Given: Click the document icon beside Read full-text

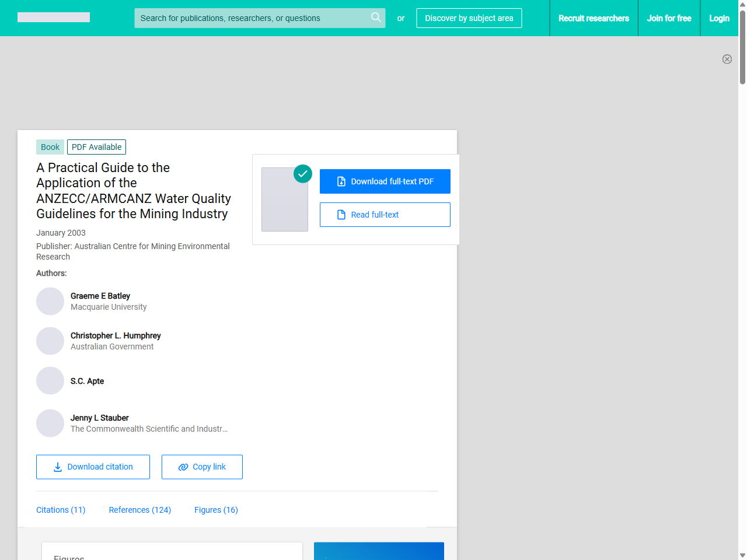Looking at the screenshot, I should click(x=341, y=215).
